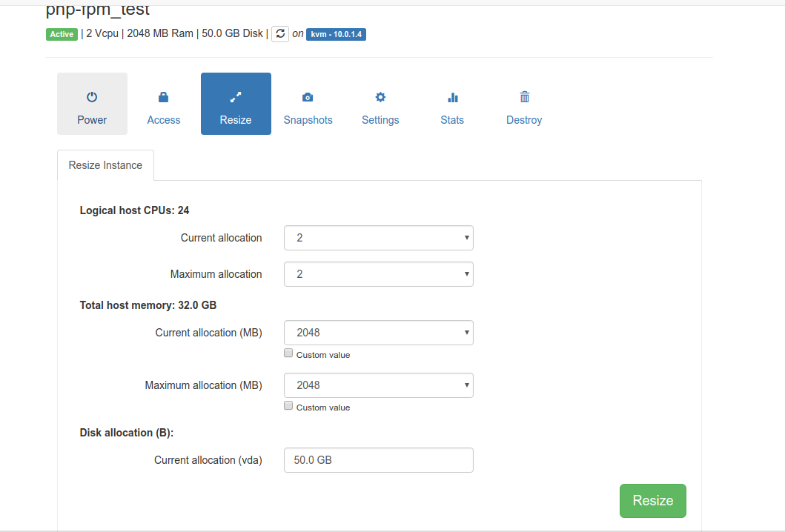The image size is (785, 532).
Task: Click the refresh icon next to Disk info
Action: click(280, 33)
